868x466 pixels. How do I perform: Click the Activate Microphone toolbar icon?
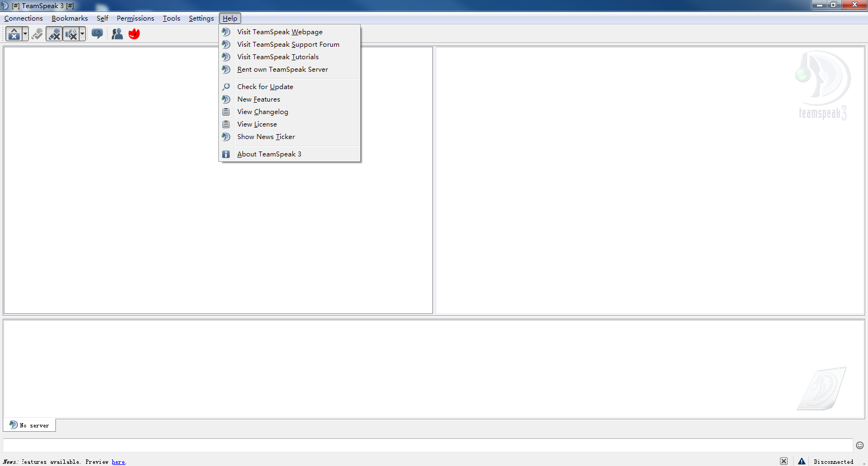(x=37, y=34)
